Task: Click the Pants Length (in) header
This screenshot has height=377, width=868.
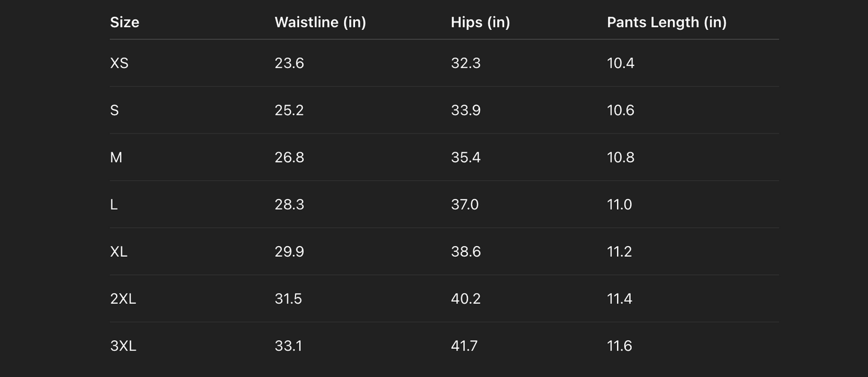Action: pos(666,22)
